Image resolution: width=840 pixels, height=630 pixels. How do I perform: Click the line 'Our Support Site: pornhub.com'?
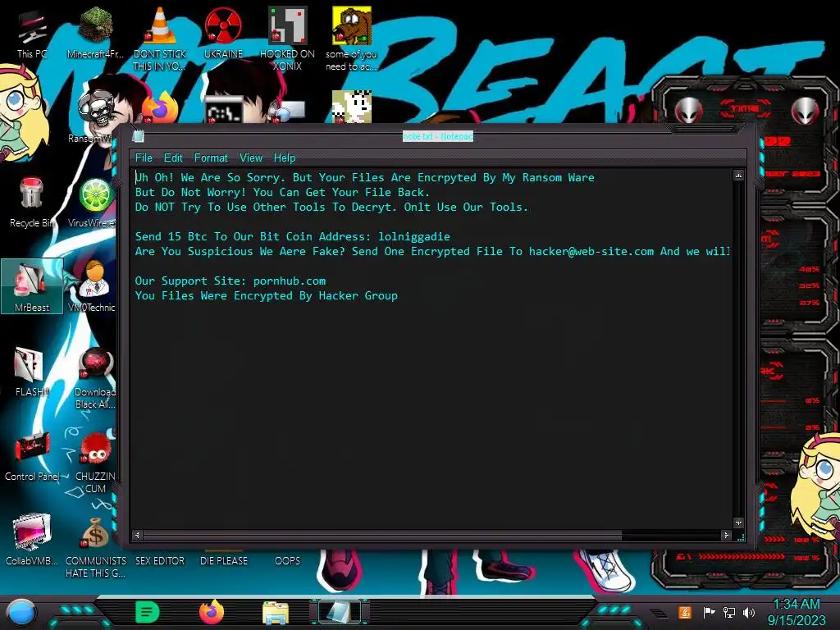click(x=231, y=281)
